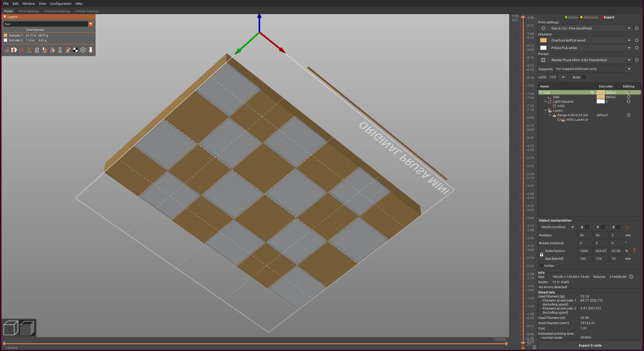644x351 pixels.
Task: Select the Advanced mode radio option
Action: (x=589, y=17)
